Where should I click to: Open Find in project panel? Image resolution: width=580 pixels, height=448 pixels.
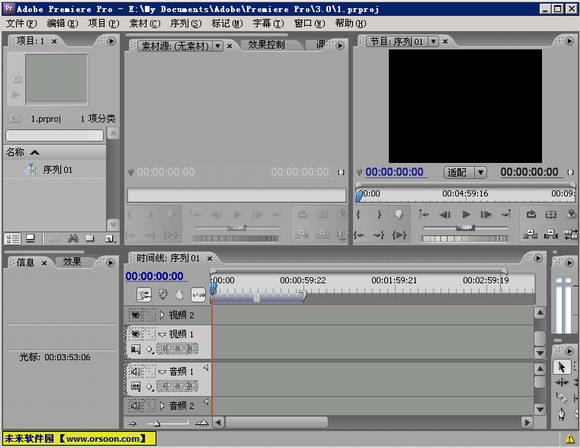(73, 239)
